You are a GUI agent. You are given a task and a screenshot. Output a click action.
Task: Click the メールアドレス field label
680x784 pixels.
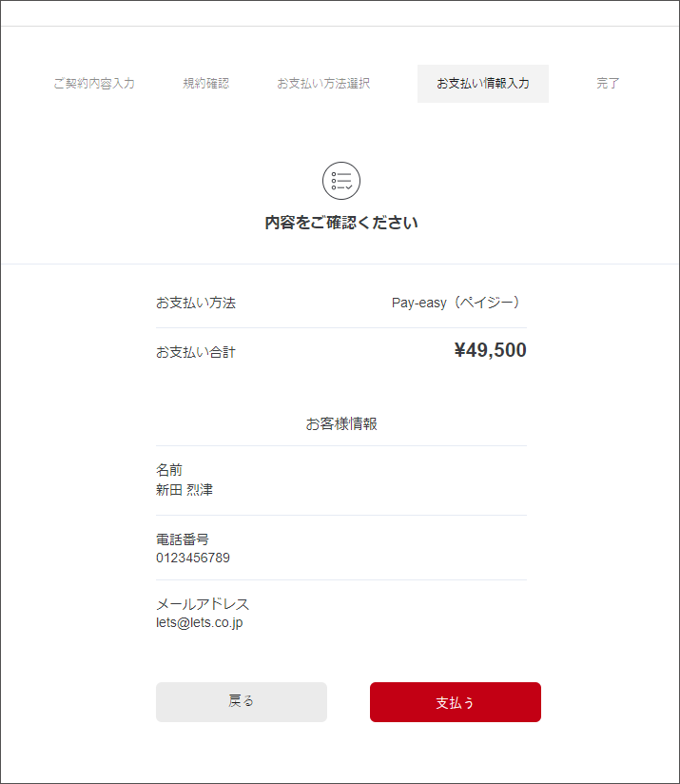[203, 604]
